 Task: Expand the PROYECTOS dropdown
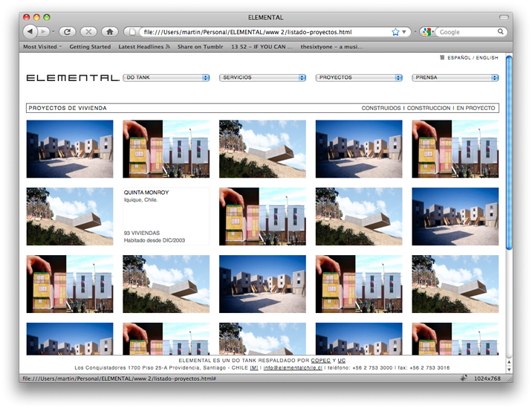359,78
